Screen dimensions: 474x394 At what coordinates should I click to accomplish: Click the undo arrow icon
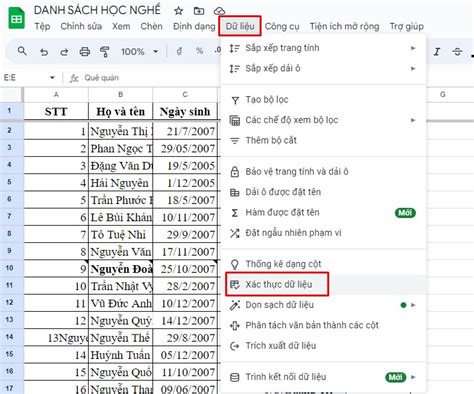pos(44,52)
